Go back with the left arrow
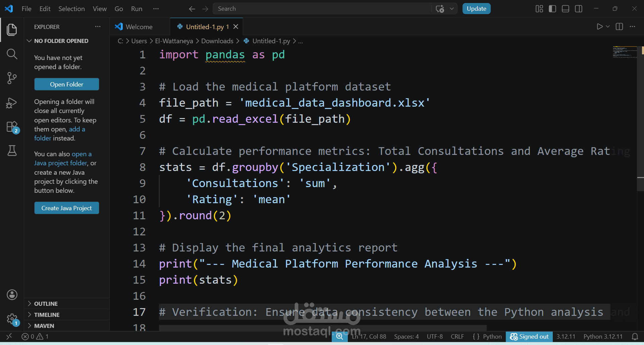Image resolution: width=644 pixels, height=345 pixels. coord(192,9)
